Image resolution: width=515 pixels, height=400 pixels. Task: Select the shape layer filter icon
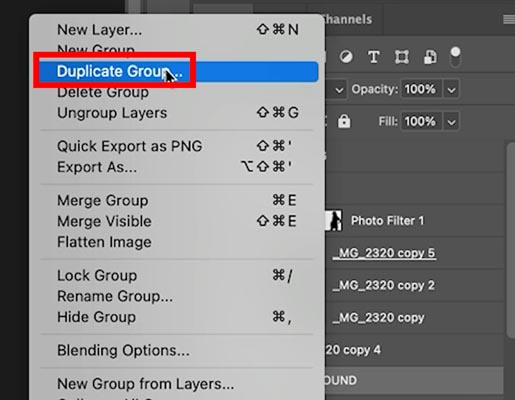point(402,57)
